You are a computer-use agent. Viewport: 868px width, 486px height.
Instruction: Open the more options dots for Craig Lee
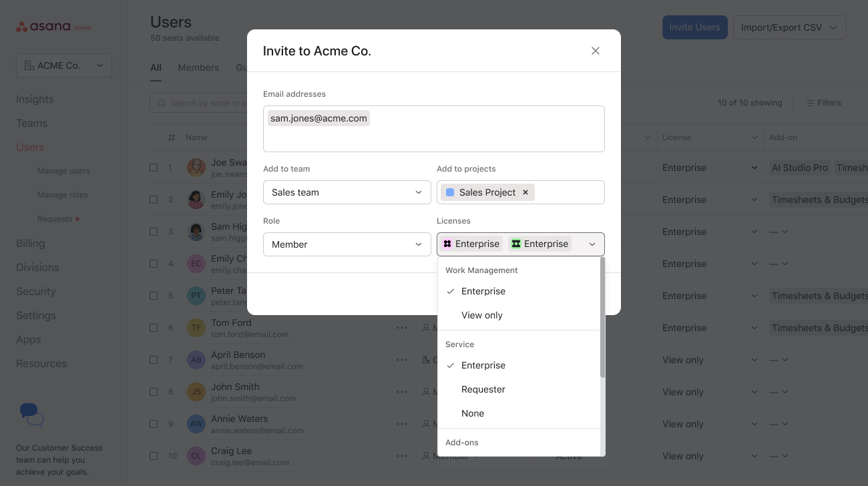coord(401,456)
